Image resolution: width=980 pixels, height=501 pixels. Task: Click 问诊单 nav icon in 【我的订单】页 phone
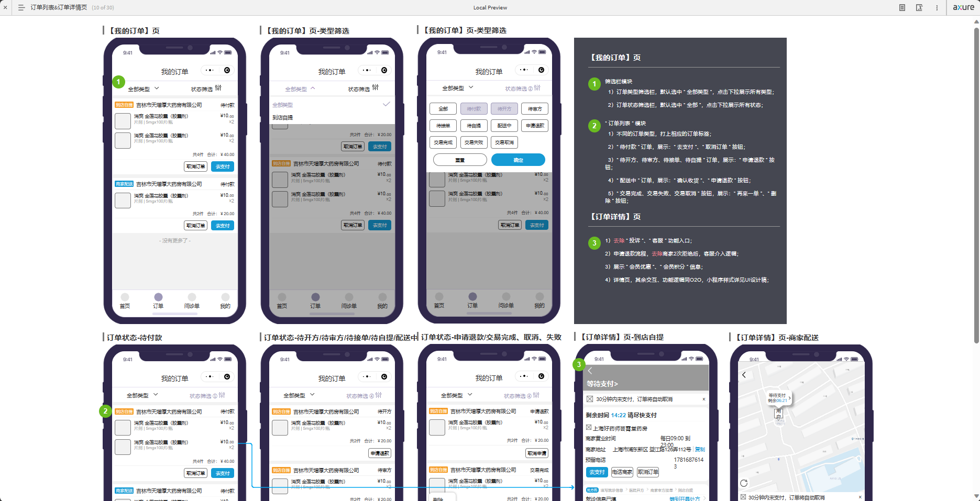[x=192, y=297]
